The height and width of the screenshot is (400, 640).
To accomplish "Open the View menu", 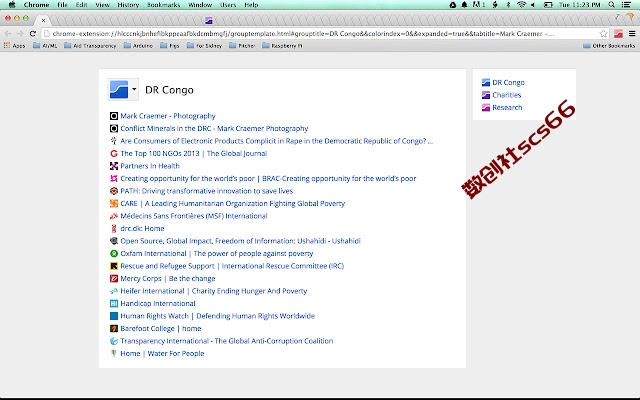I will (x=102, y=5).
